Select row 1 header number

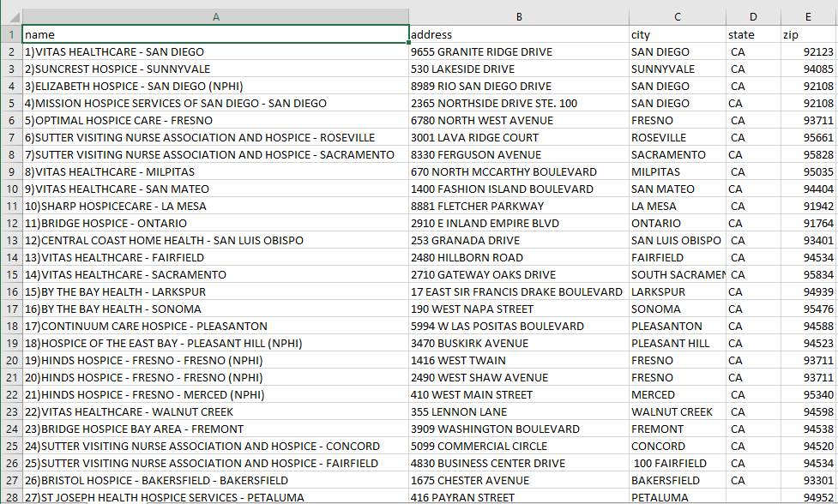pyautogui.click(x=11, y=34)
